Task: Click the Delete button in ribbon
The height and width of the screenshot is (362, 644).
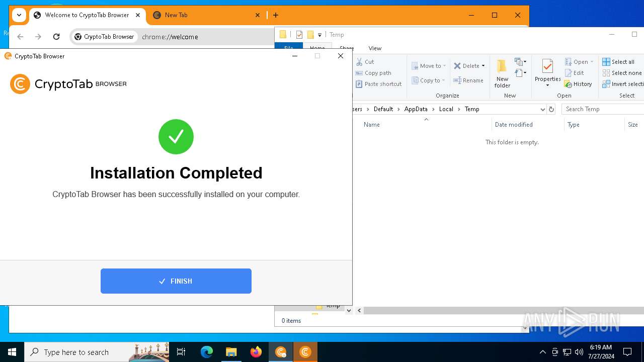Action: click(466, 66)
